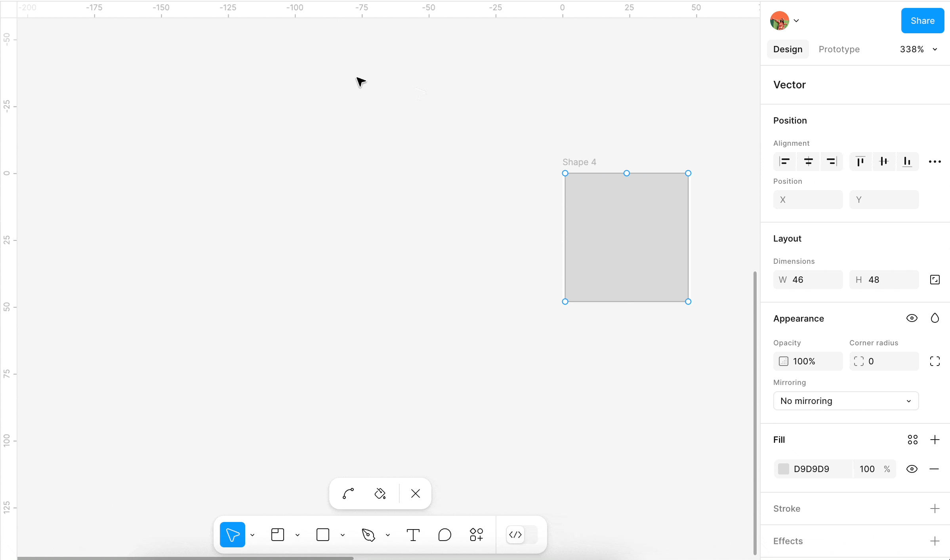This screenshot has height=560, width=950.
Task: Add a new Stroke
Action: 935,509
